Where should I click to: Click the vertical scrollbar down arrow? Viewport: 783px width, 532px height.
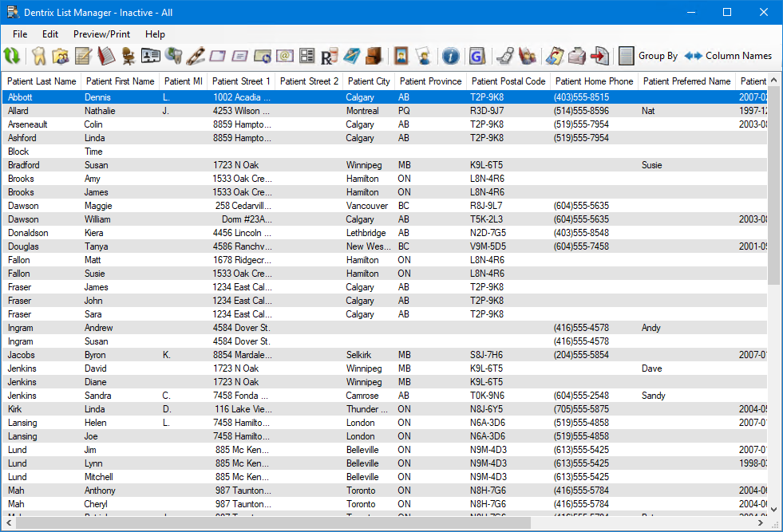[773, 509]
